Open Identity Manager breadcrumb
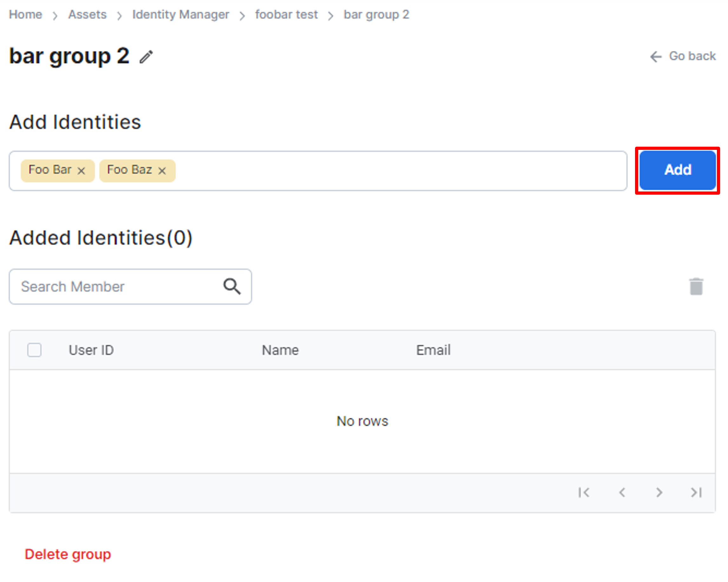Image resolution: width=728 pixels, height=582 pixels. tap(181, 15)
